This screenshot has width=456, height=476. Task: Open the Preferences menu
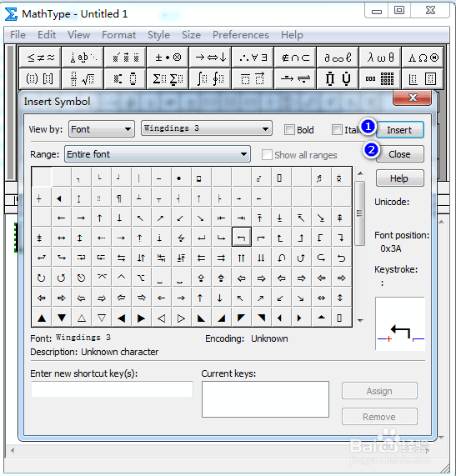(240, 35)
